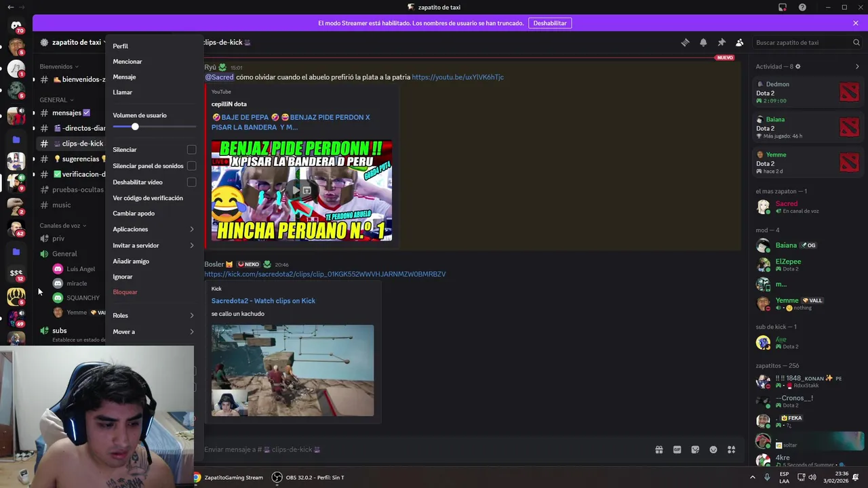Check the Silenciar checkbox
Image resolution: width=868 pixels, height=488 pixels.
point(192,150)
